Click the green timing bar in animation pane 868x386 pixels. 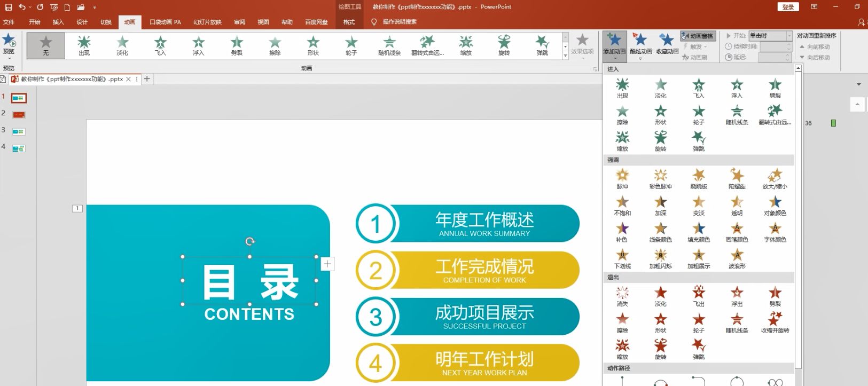pos(833,123)
